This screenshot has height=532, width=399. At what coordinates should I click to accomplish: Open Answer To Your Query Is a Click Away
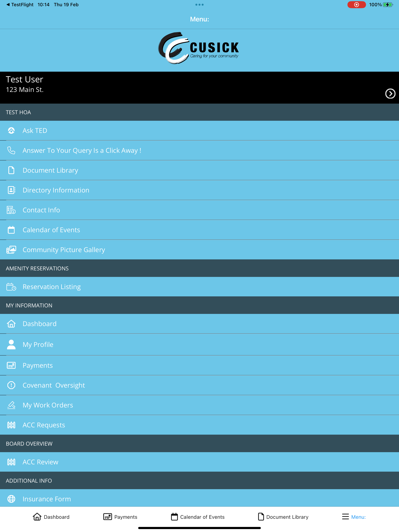199,150
